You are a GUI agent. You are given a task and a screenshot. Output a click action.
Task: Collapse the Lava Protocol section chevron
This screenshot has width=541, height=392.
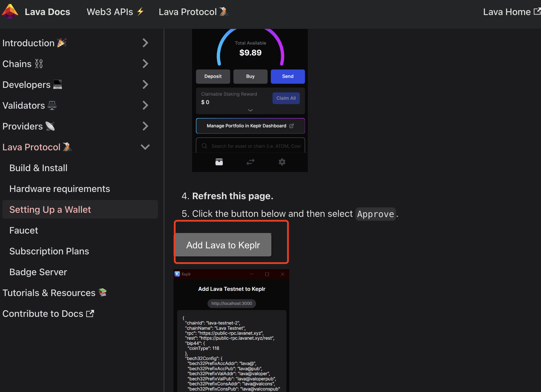(145, 147)
